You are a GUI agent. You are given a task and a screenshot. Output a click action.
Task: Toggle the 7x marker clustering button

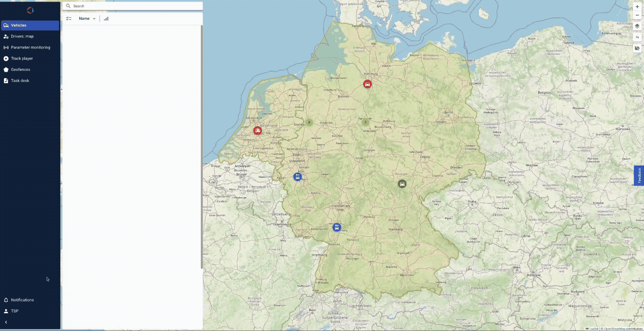pos(637,37)
